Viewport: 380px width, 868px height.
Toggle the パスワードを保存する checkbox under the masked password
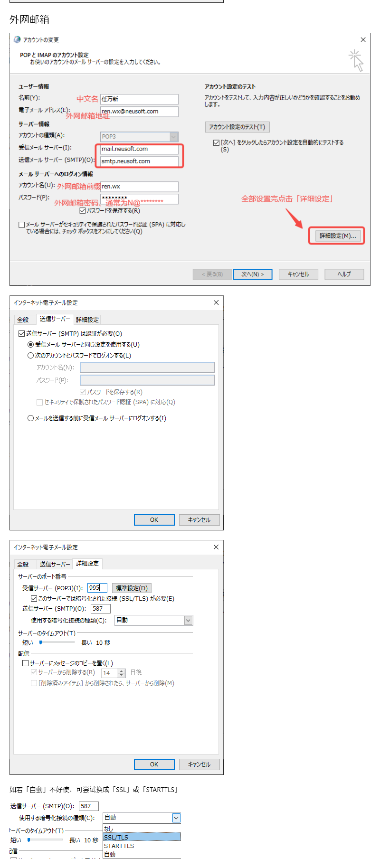click(83, 211)
